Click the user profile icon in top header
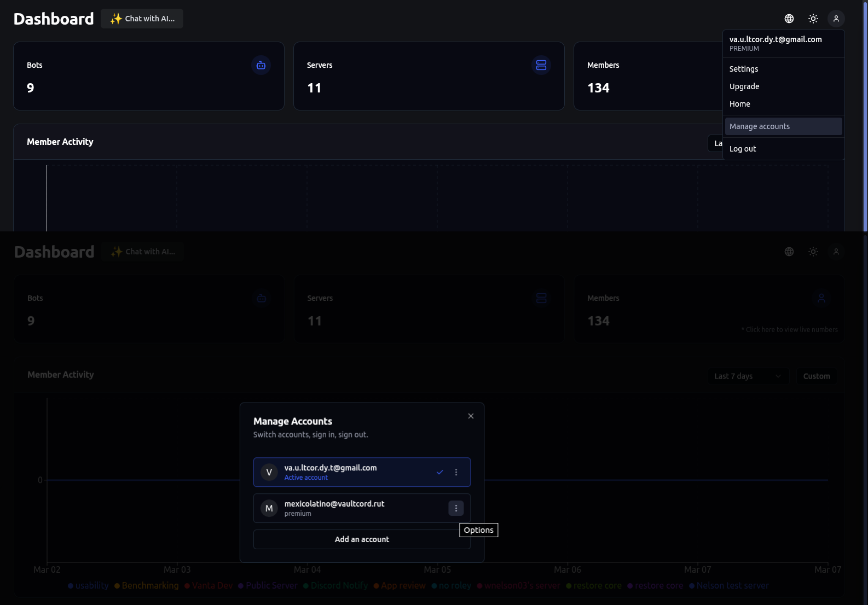 (836, 19)
